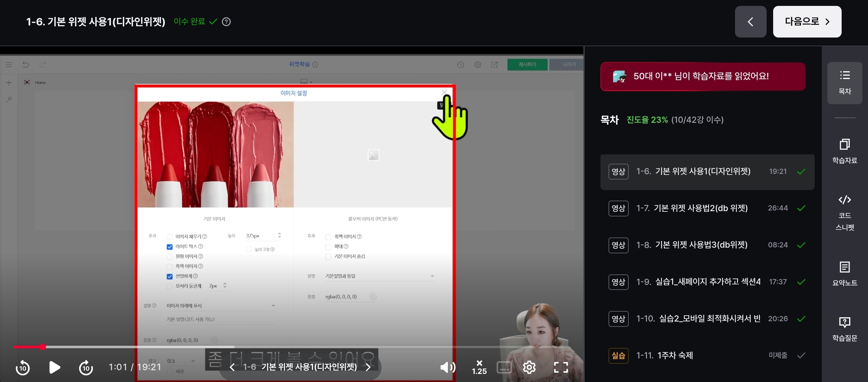This screenshot has width=868, height=382.
Task: Open the 기본설명과 동일 dropdown
Action: click(379, 276)
